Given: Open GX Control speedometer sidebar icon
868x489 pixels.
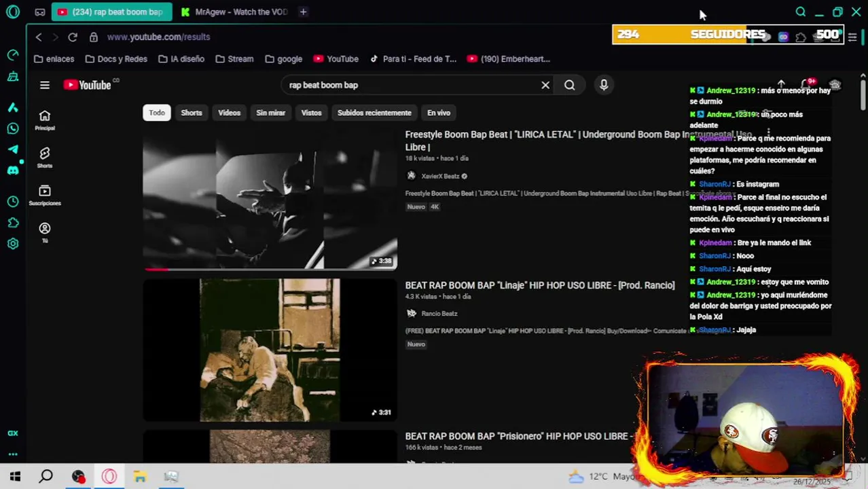Looking at the screenshot, I should (x=13, y=55).
